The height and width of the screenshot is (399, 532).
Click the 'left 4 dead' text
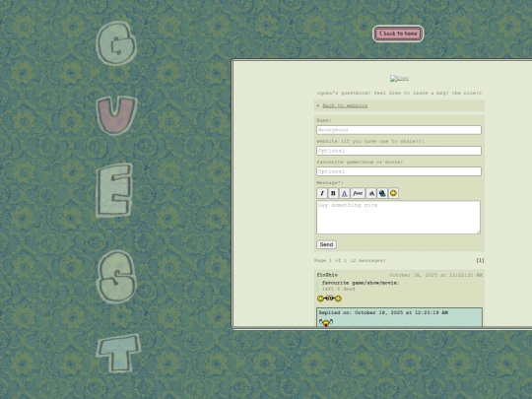click(x=338, y=289)
